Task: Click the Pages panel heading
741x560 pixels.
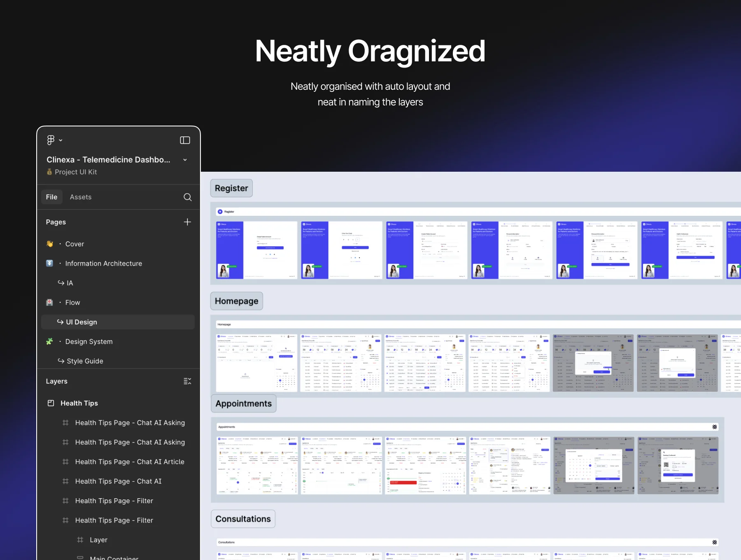Action: tap(56, 222)
